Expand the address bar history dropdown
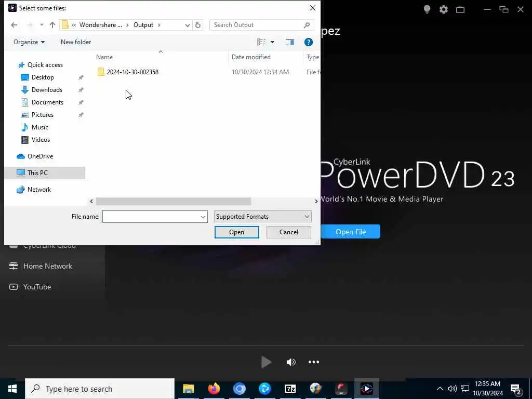This screenshot has height=399, width=532. (187, 25)
